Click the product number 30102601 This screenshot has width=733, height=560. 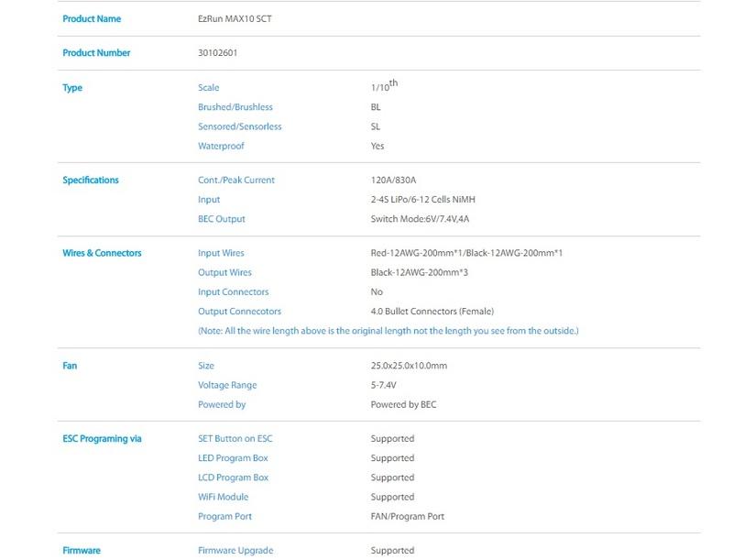point(217,53)
